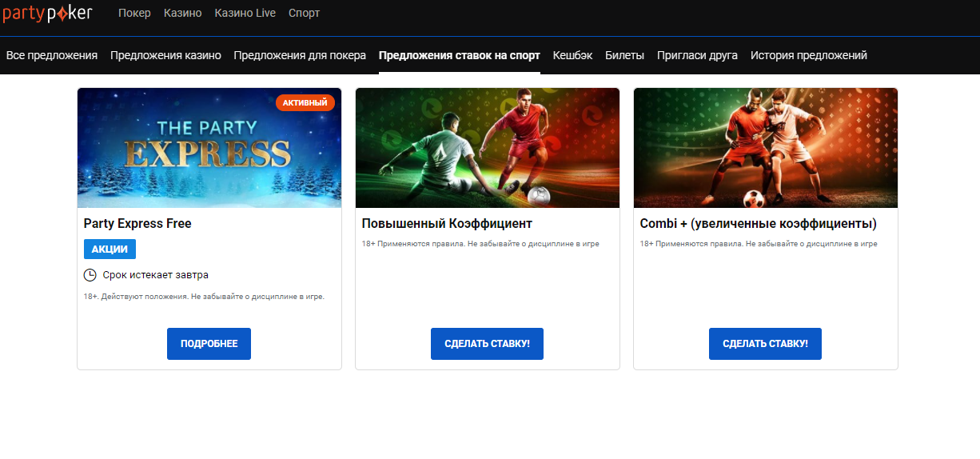Click the clock icon beside expiry notice
Image resolution: width=980 pixels, height=459 pixels.
coord(90,275)
